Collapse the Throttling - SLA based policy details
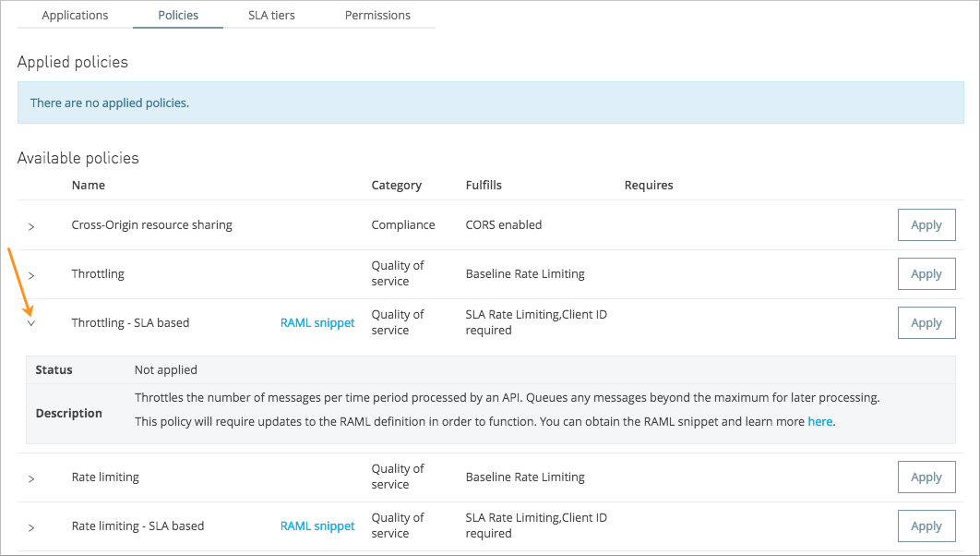980x556 pixels. tap(31, 322)
